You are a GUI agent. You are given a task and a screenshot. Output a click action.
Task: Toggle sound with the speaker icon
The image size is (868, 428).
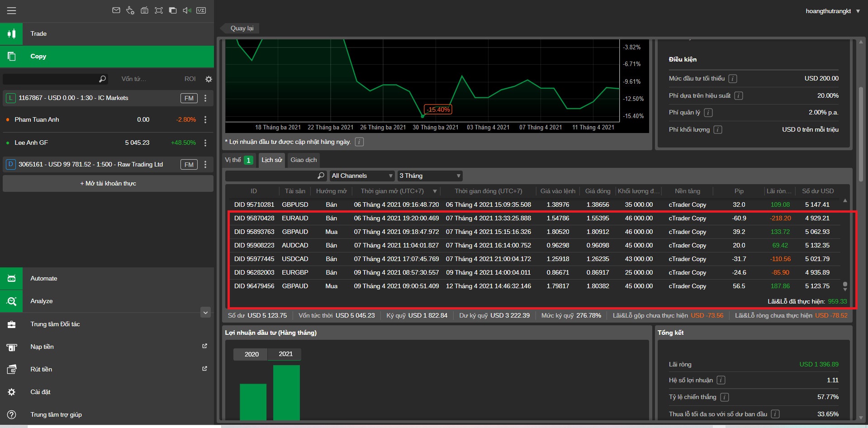click(x=187, y=10)
